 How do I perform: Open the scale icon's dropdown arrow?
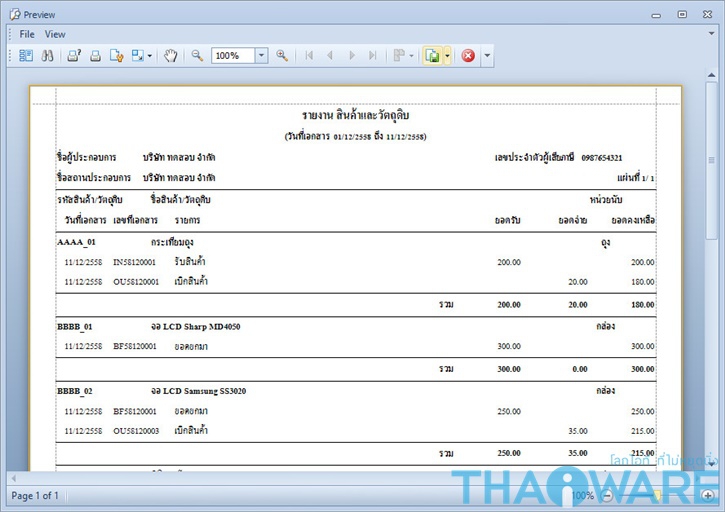[150, 56]
